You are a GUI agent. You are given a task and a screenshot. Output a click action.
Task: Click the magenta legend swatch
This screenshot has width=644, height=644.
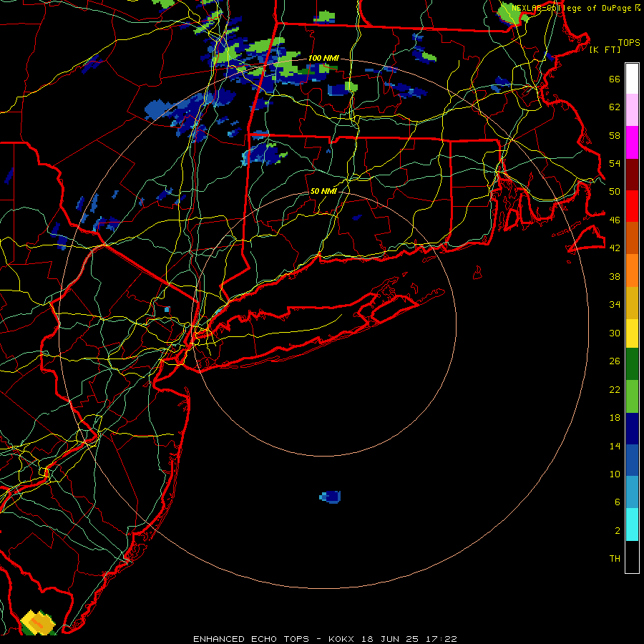[x=632, y=142]
